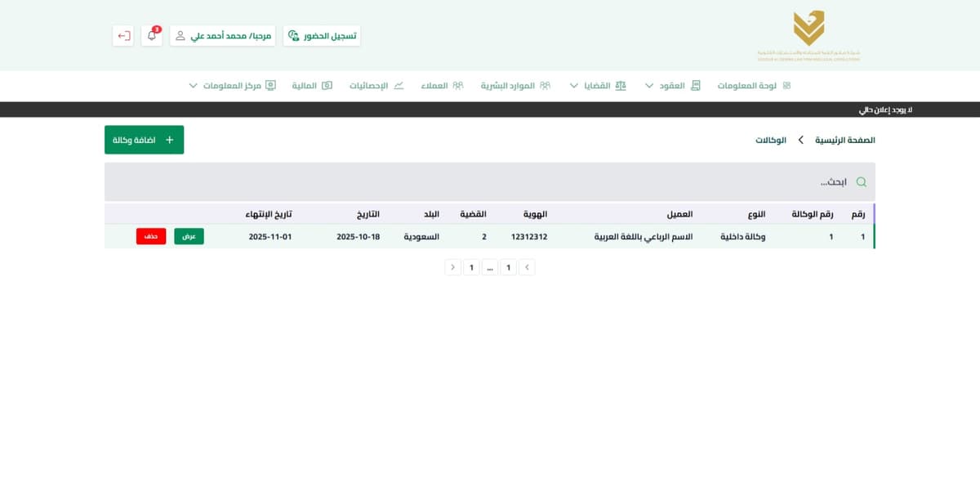980x483 pixels.
Task: Expand the العقود contracts menu
Action: (x=673, y=86)
